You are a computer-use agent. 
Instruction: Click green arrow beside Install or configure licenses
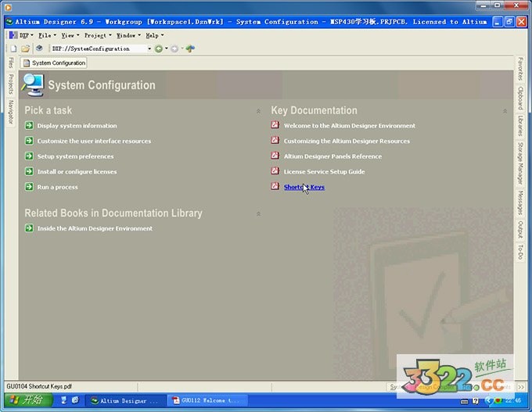coord(29,171)
